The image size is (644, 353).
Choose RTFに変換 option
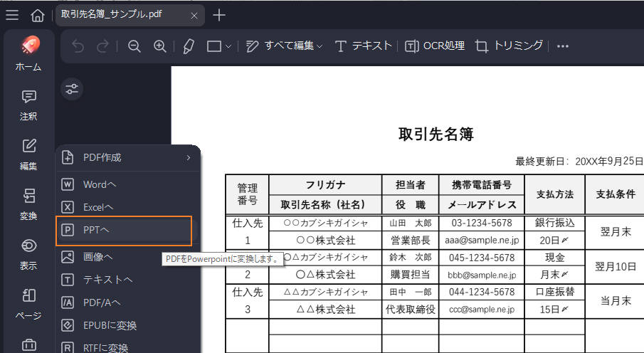tap(127, 348)
